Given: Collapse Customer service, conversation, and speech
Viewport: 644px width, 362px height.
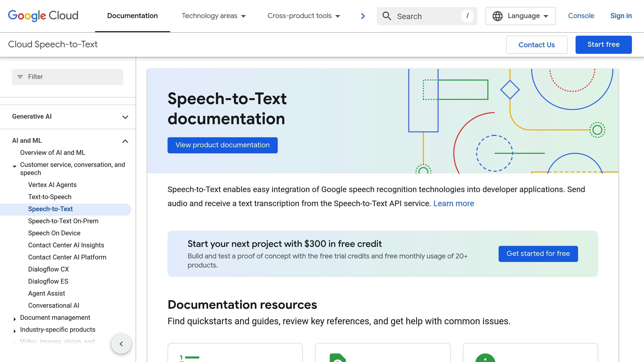Looking at the screenshot, I should point(15,166).
